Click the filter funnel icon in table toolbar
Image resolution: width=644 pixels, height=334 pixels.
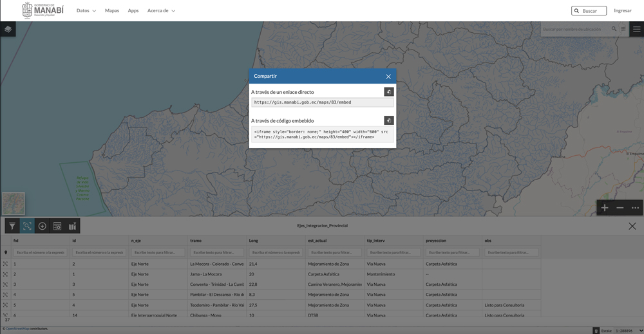[12, 226]
